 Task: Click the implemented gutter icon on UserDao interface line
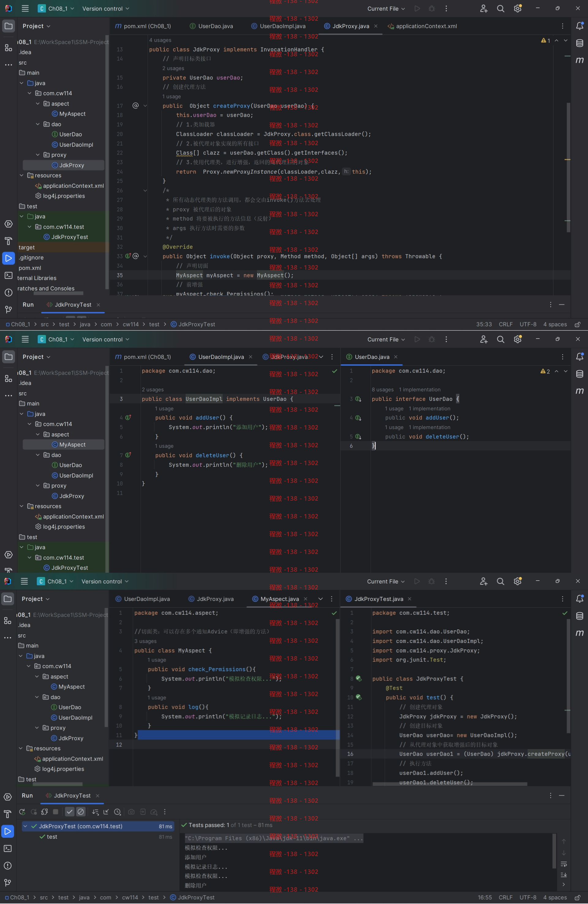358,399
